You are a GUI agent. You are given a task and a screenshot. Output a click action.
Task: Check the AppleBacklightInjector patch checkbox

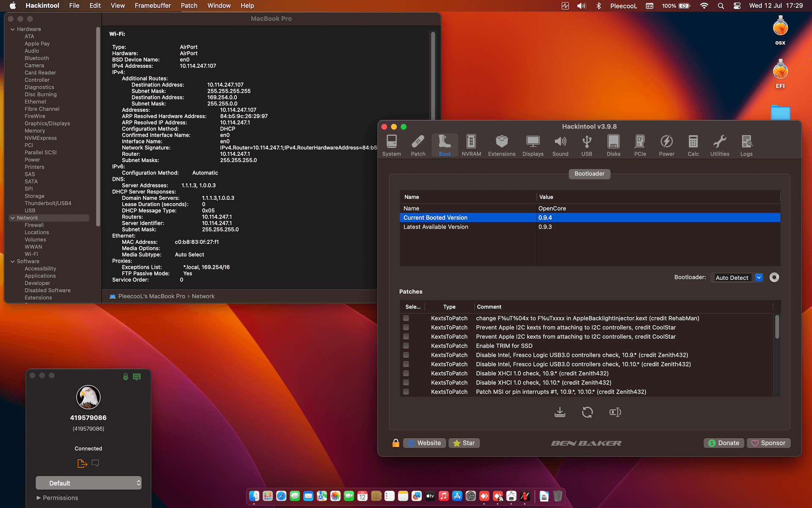(x=406, y=318)
